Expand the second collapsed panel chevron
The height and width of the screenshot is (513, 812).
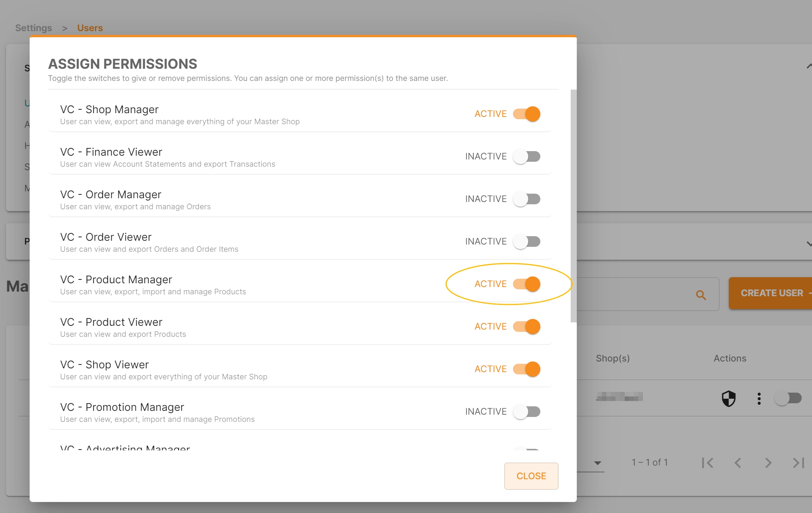pyautogui.click(x=809, y=244)
